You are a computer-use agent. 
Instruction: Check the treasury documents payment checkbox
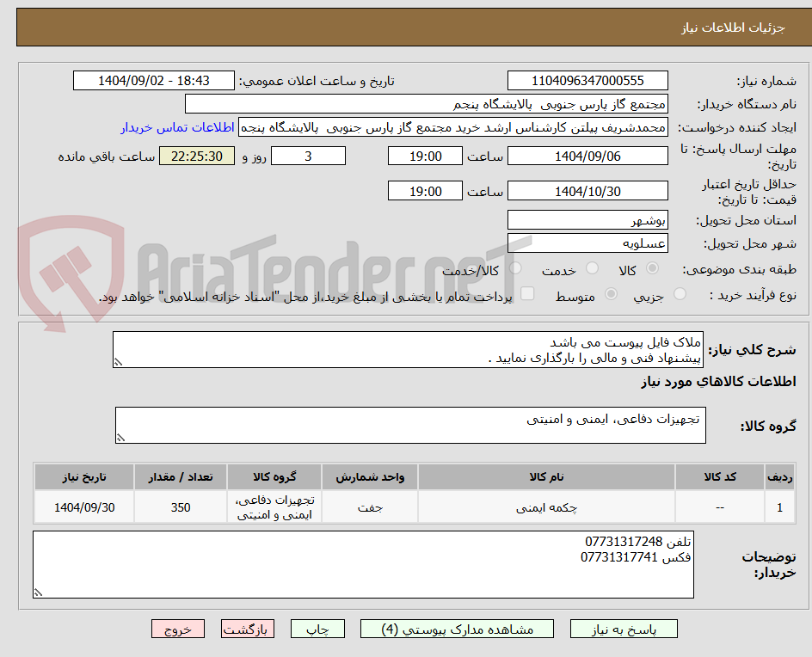coord(528,293)
